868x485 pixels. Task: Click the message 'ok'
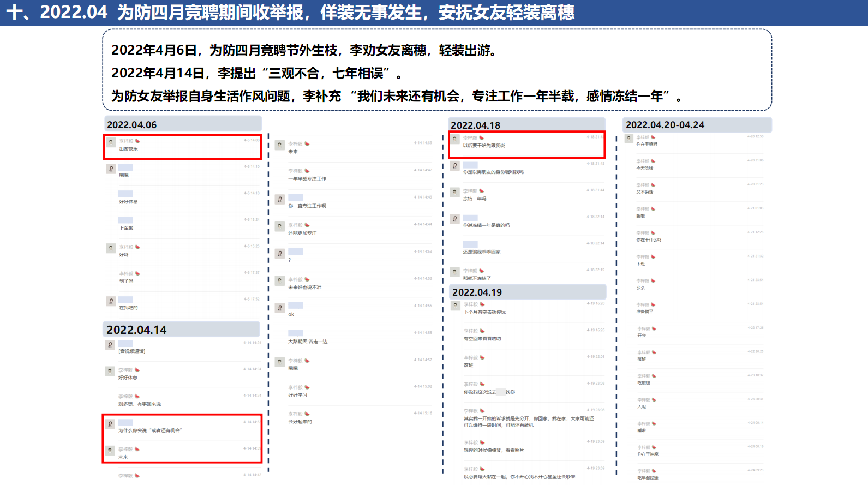(291, 314)
